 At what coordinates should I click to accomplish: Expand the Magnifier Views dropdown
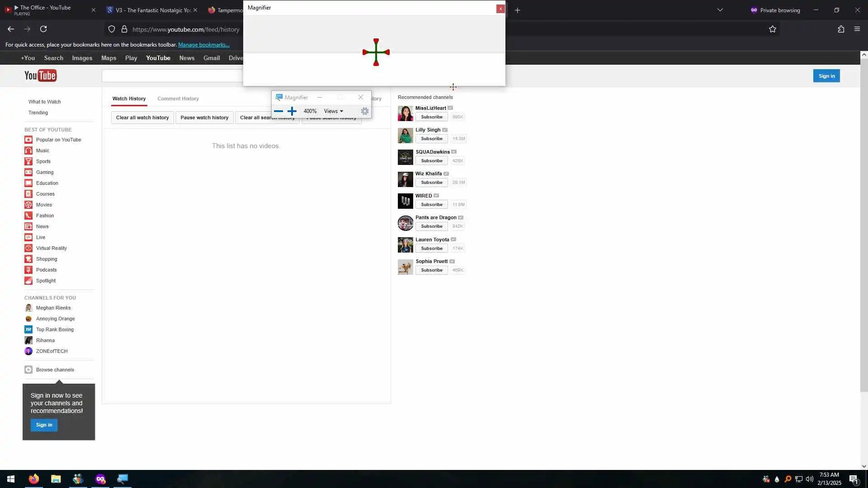(334, 111)
